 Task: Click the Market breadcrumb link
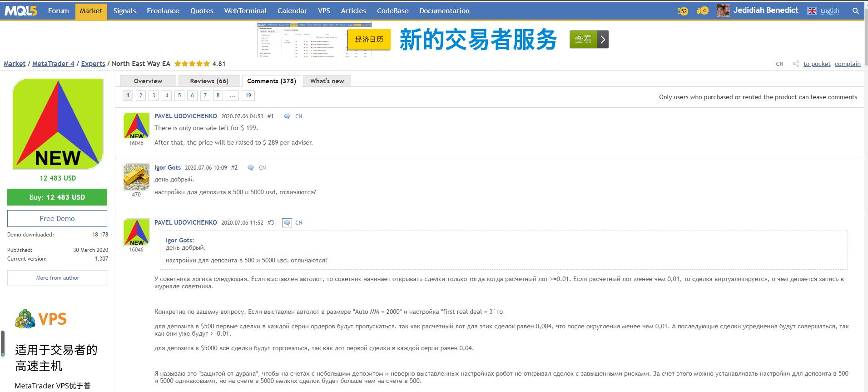point(15,64)
